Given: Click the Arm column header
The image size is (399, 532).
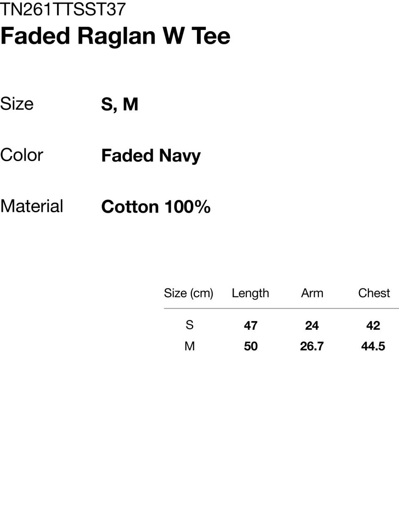Looking at the screenshot, I should click(x=312, y=293).
